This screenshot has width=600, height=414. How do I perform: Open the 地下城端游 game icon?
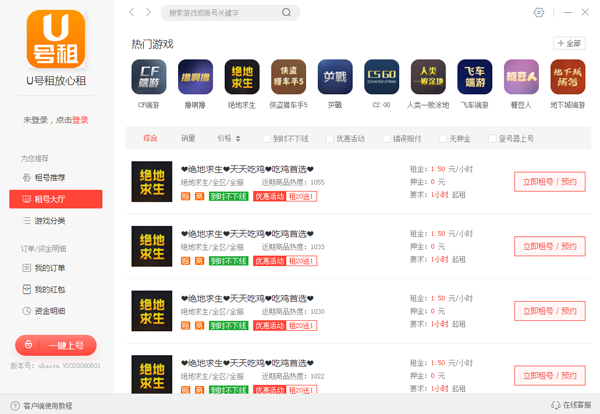pyautogui.click(x=568, y=77)
